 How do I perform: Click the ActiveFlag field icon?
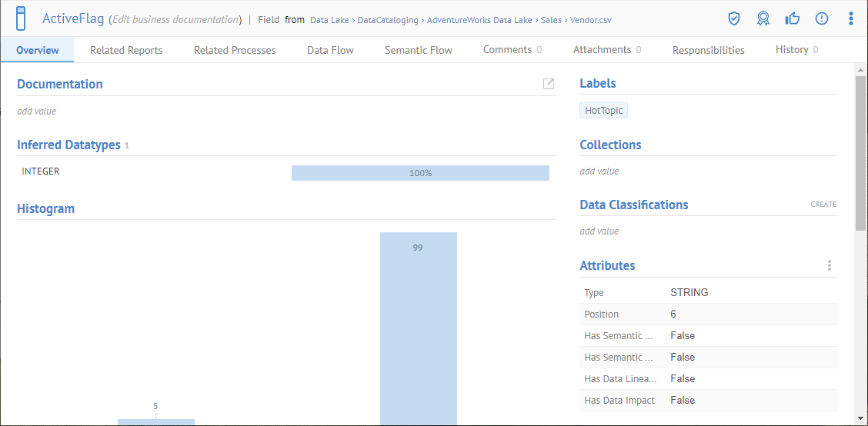21,18
